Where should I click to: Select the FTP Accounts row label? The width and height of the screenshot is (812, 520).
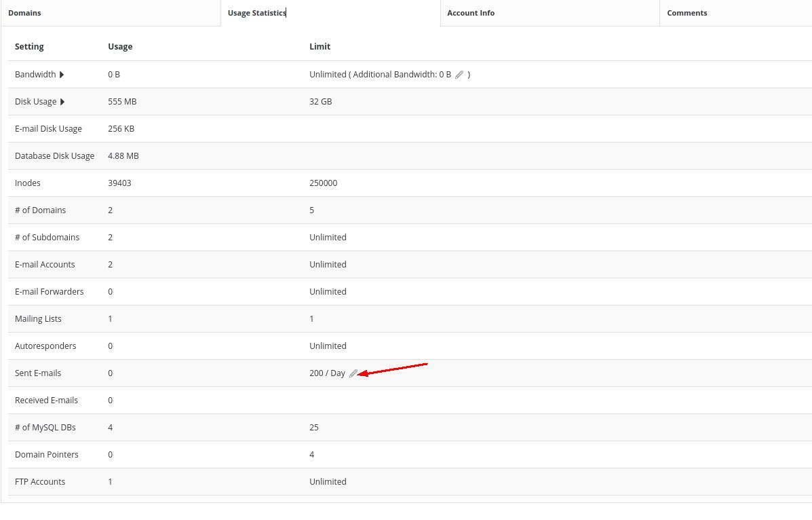[x=40, y=482]
